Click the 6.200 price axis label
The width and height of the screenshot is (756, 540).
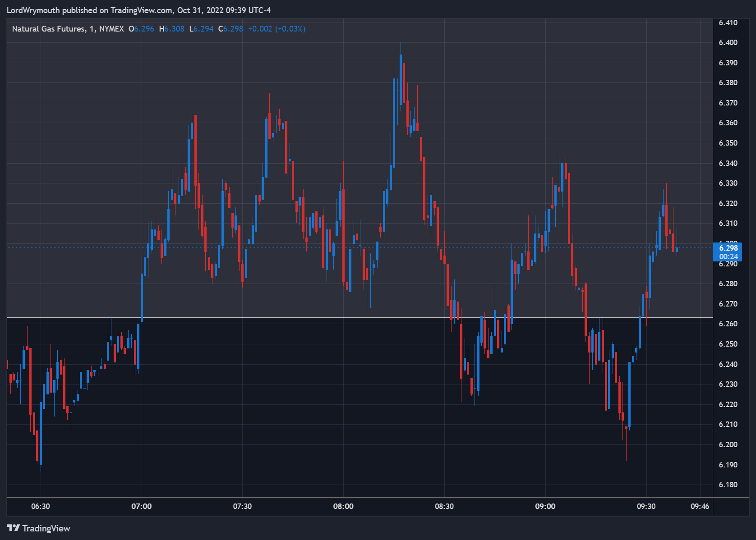pyautogui.click(x=728, y=444)
